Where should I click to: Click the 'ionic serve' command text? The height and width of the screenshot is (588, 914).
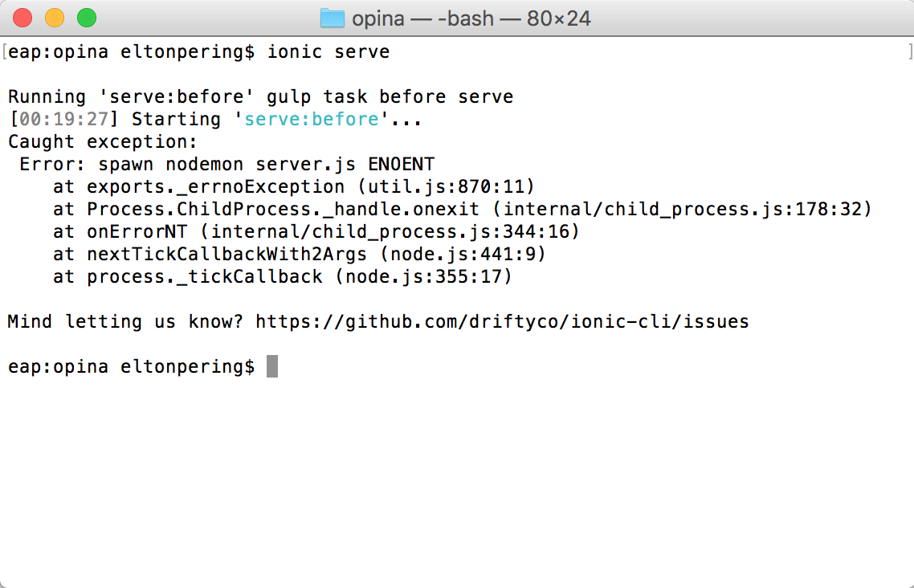[328, 52]
